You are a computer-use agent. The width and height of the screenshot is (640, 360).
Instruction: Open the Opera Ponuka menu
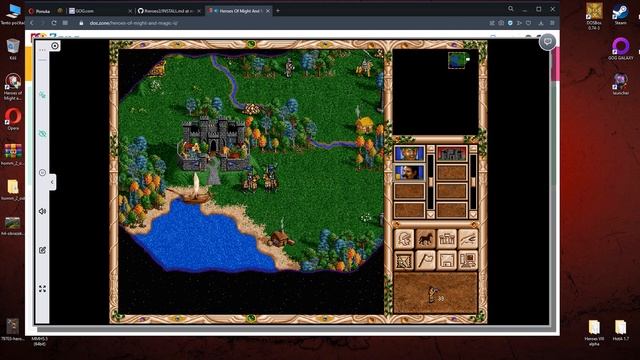(40, 11)
